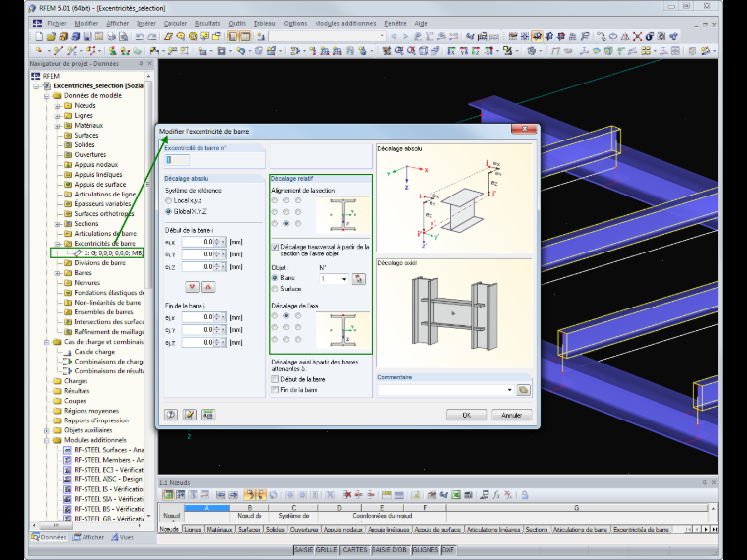Click the red up arrow copy button

tap(208, 287)
